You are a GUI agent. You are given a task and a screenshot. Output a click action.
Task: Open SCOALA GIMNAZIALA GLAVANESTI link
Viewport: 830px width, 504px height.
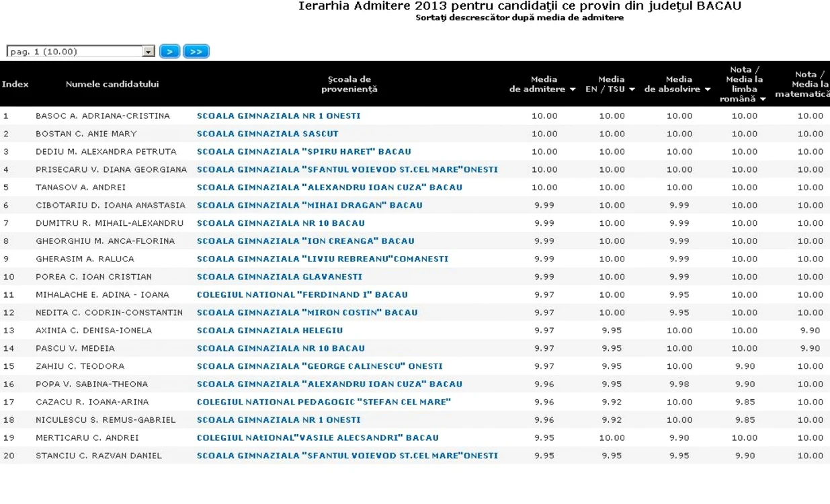click(280, 277)
